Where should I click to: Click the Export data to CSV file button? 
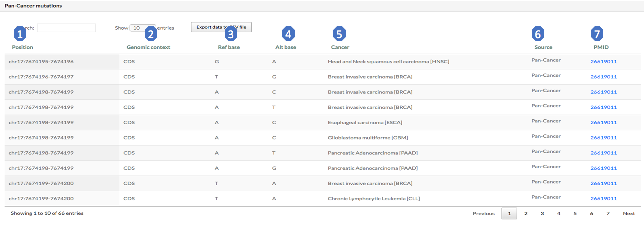point(221,27)
